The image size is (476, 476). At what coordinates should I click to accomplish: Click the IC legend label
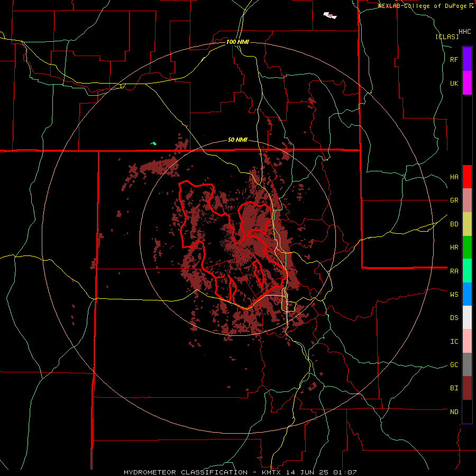pyautogui.click(x=454, y=342)
